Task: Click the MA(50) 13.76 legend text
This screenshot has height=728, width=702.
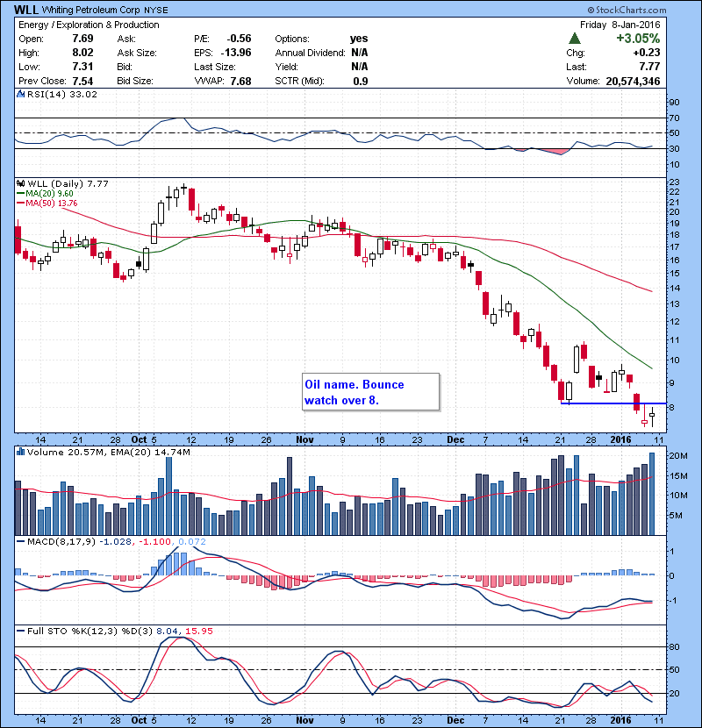Action: coord(52,203)
